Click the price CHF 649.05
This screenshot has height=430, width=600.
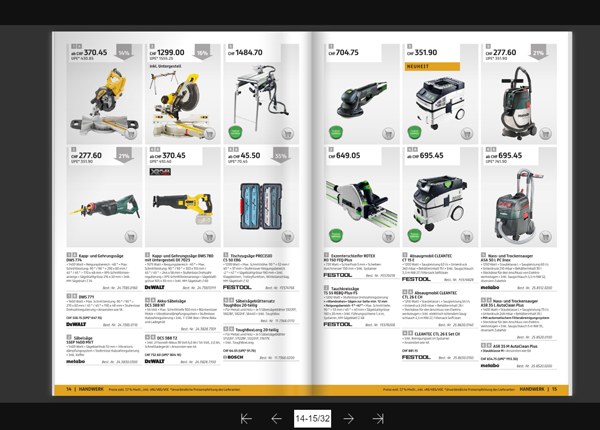[x=344, y=156]
